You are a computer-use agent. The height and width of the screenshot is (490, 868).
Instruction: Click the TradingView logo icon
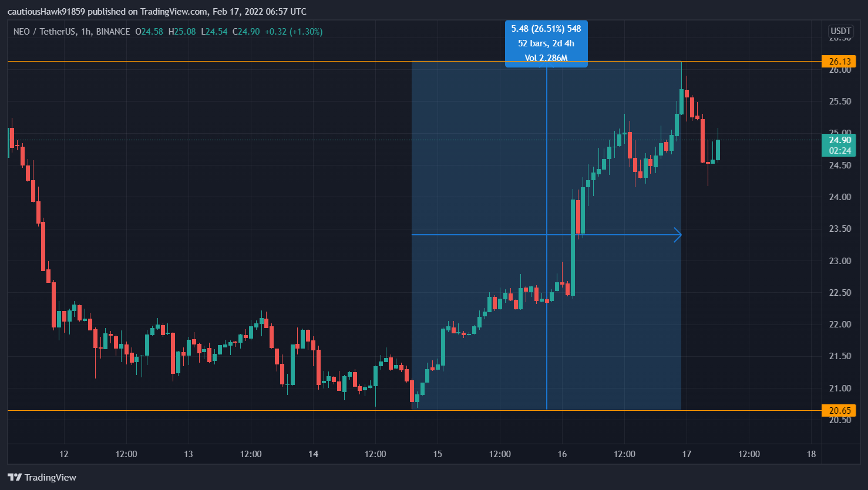tap(15, 477)
